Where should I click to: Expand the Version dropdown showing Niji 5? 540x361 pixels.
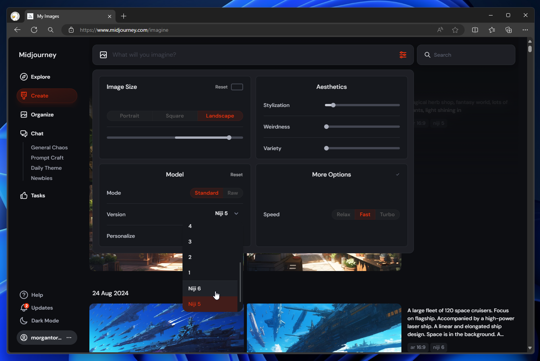[226, 214]
